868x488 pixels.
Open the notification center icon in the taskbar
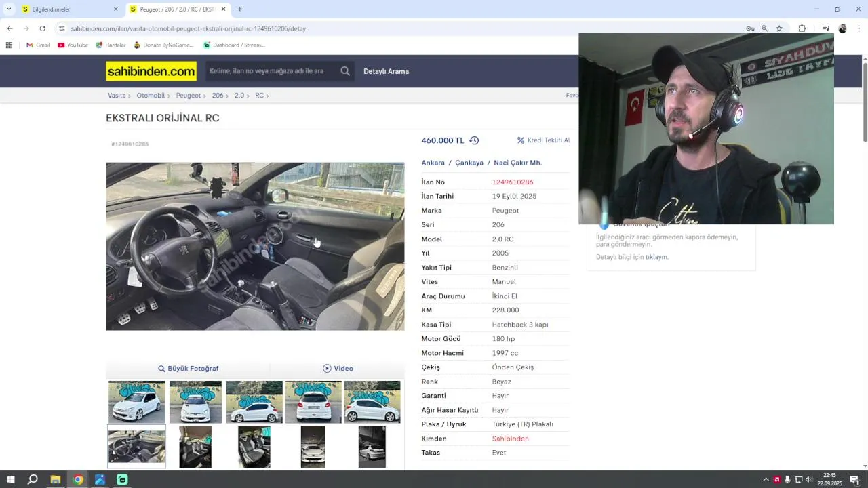pos(854,480)
